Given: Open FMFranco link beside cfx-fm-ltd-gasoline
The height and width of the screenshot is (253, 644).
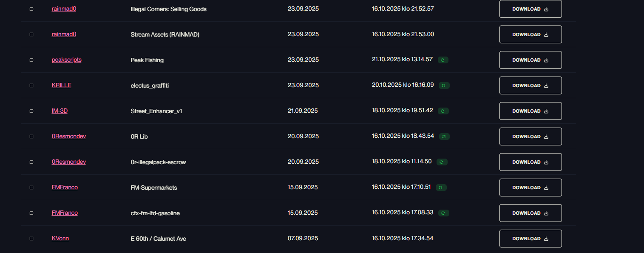Looking at the screenshot, I should [x=65, y=213].
